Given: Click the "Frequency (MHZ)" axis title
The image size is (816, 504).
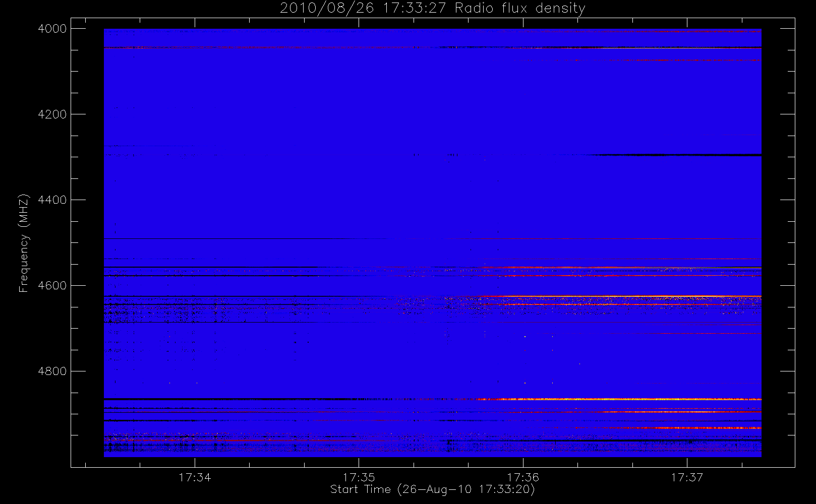Looking at the screenshot, I should 24,243.
